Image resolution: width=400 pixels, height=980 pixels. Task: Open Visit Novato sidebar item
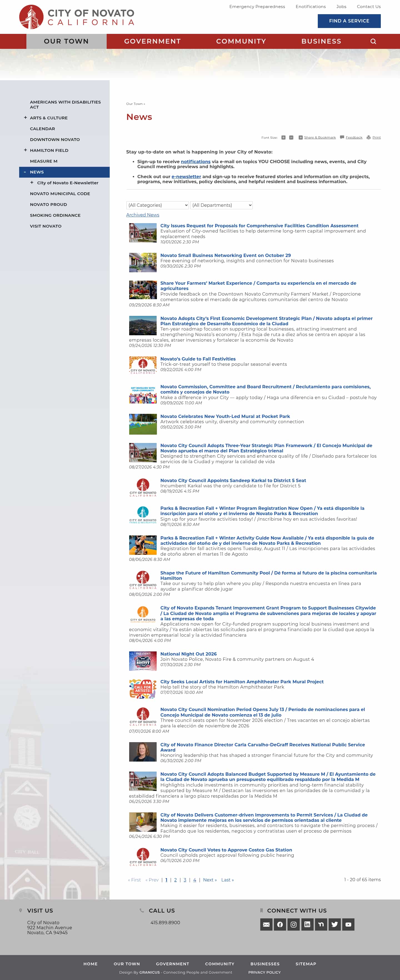46,226
